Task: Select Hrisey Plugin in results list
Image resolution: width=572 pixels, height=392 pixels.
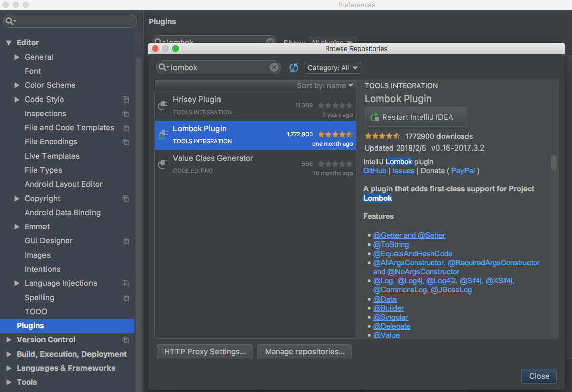Action: tap(255, 106)
